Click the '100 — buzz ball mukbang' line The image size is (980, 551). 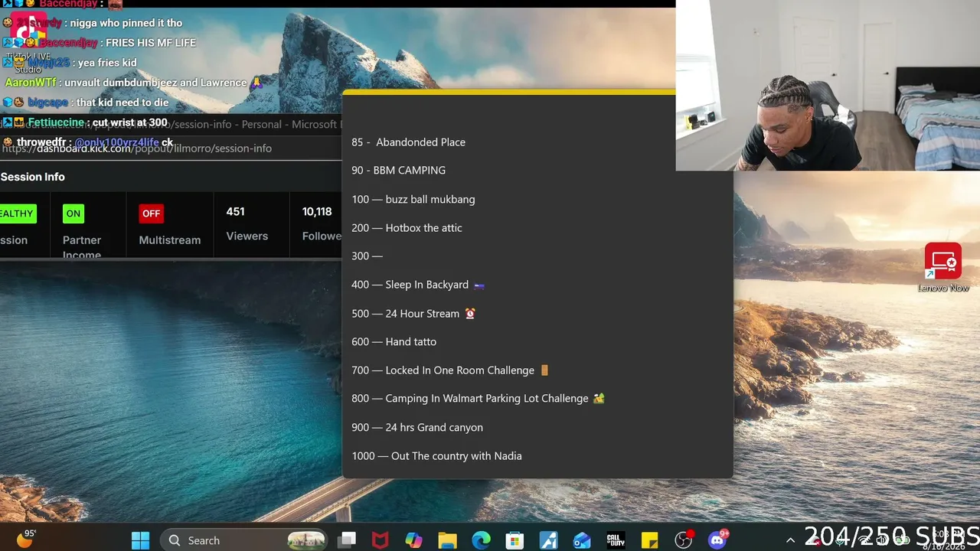(413, 199)
